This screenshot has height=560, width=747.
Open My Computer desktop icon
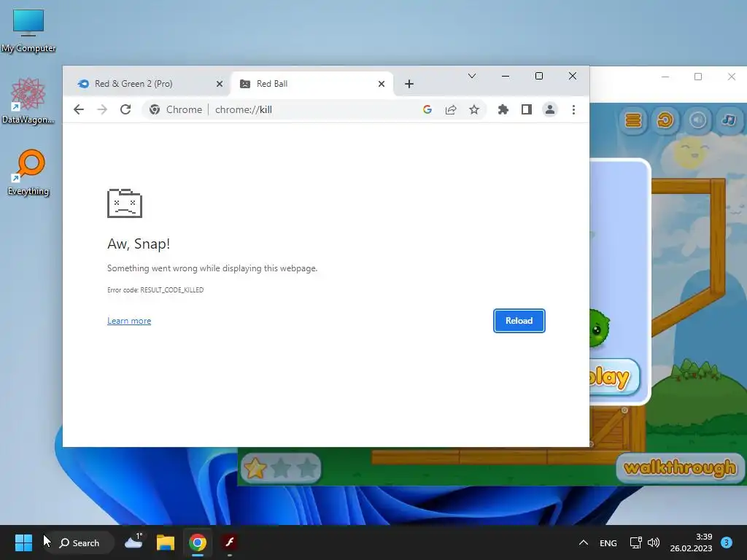pyautogui.click(x=28, y=31)
